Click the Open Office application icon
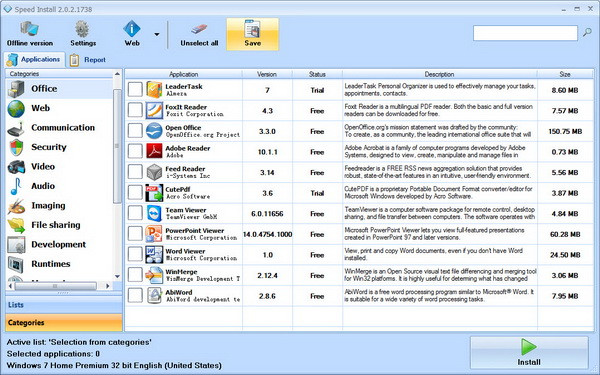Viewport: 600px width, 375px height. tap(154, 131)
